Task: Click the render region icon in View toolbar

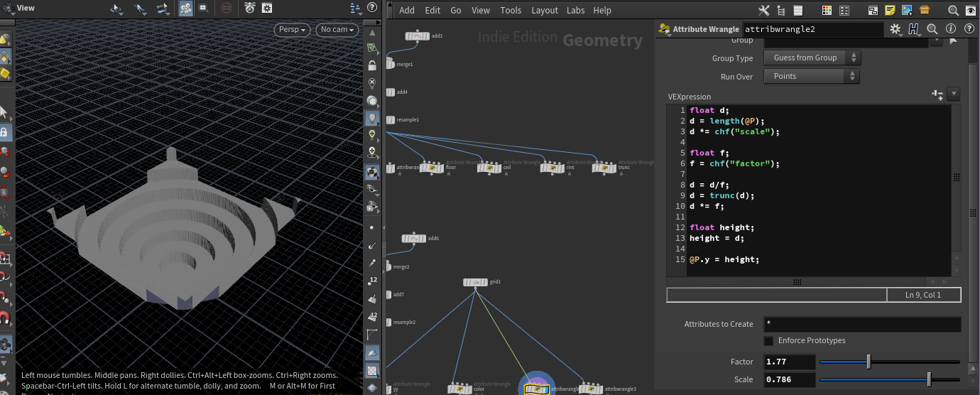Action: (204, 9)
